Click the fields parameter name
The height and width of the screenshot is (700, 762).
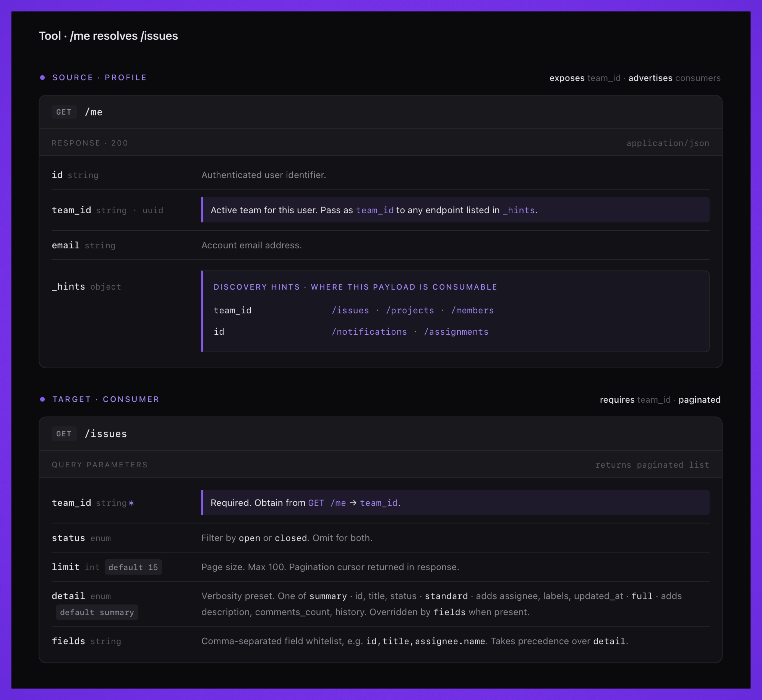pyautogui.click(x=68, y=641)
